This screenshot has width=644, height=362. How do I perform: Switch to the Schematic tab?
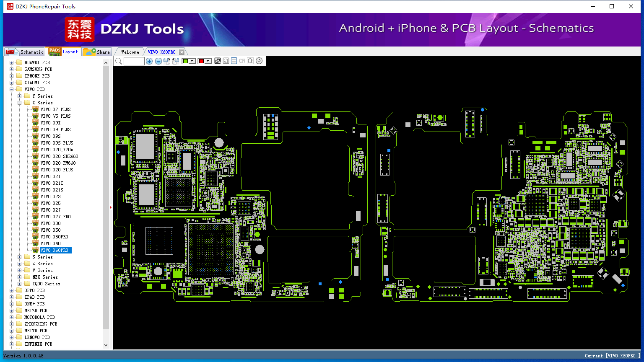tap(25, 52)
